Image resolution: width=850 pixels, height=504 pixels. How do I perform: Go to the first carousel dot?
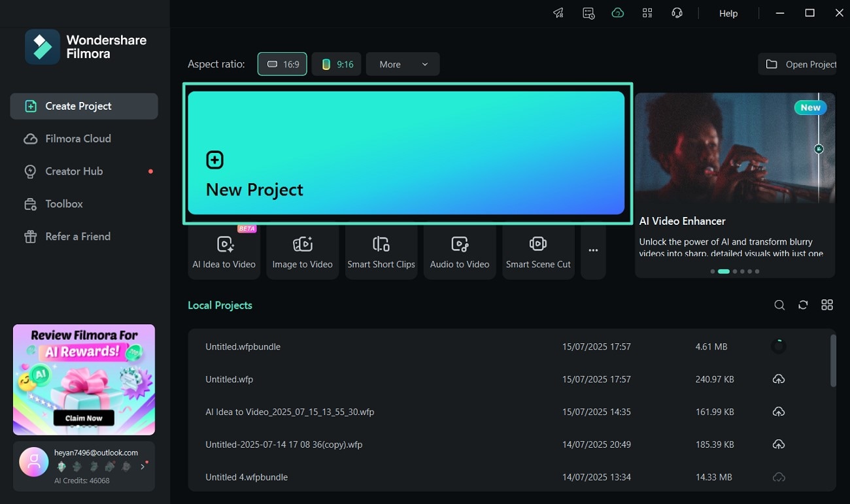713,271
